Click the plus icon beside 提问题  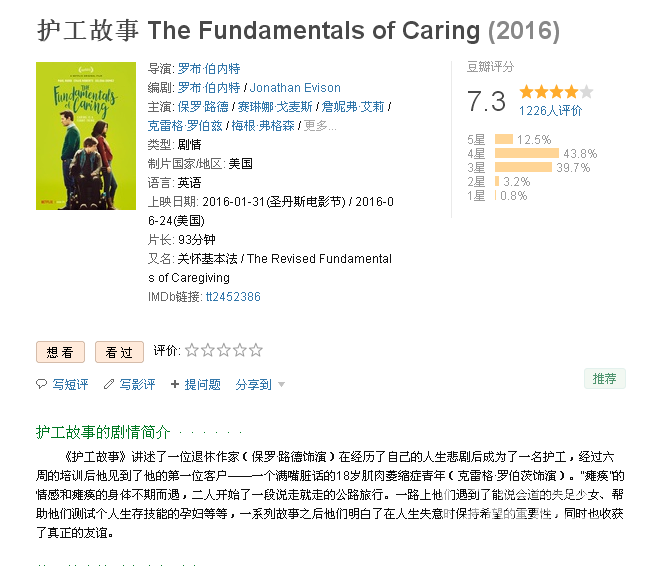[x=175, y=384]
